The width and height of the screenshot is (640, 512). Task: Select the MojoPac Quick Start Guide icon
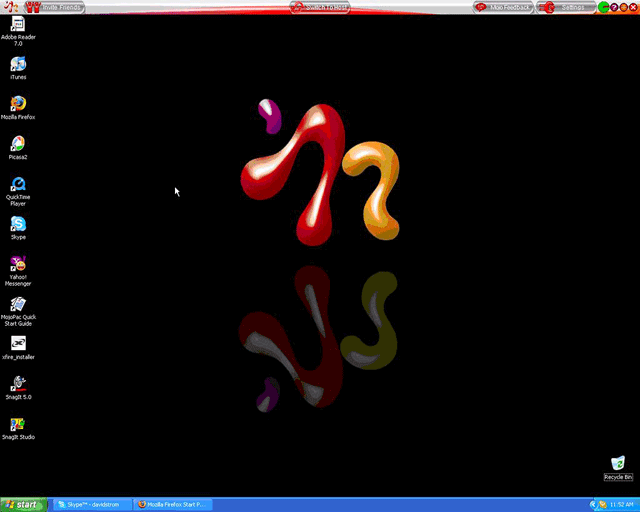[x=18, y=311]
